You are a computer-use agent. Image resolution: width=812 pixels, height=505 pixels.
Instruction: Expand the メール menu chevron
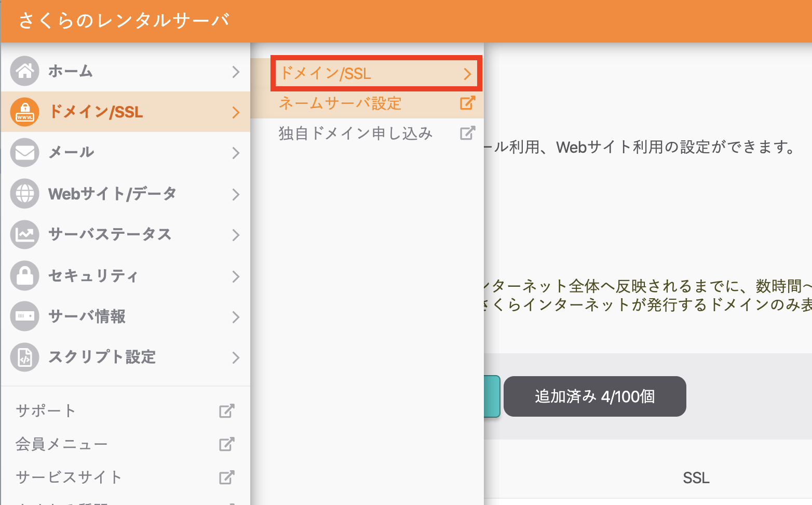(236, 153)
